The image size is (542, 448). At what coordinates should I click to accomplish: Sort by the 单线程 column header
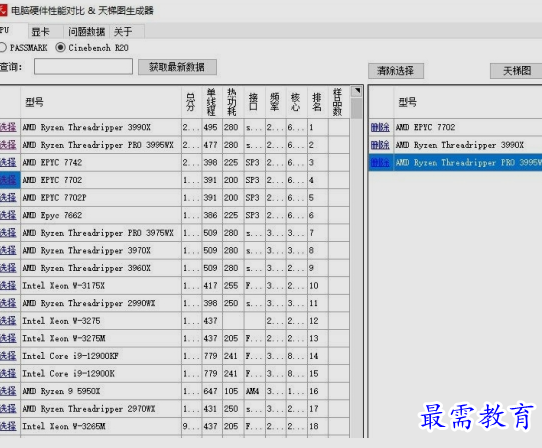[212, 102]
